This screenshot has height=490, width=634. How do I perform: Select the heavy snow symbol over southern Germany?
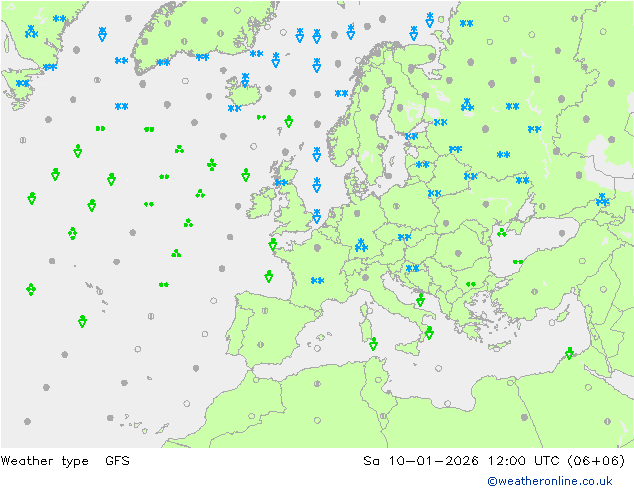[361, 245]
